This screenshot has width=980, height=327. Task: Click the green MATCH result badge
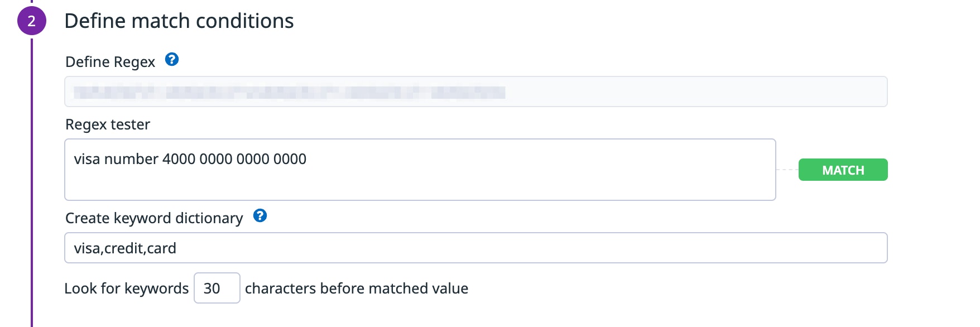pyautogui.click(x=843, y=170)
